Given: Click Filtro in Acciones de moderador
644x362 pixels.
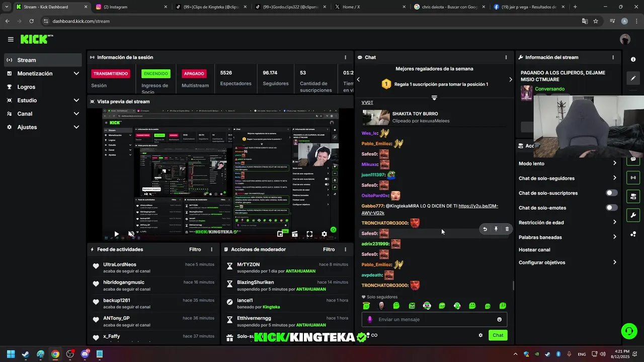Looking at the screenshot, I should pyautogui.click(x=329, y=249).
